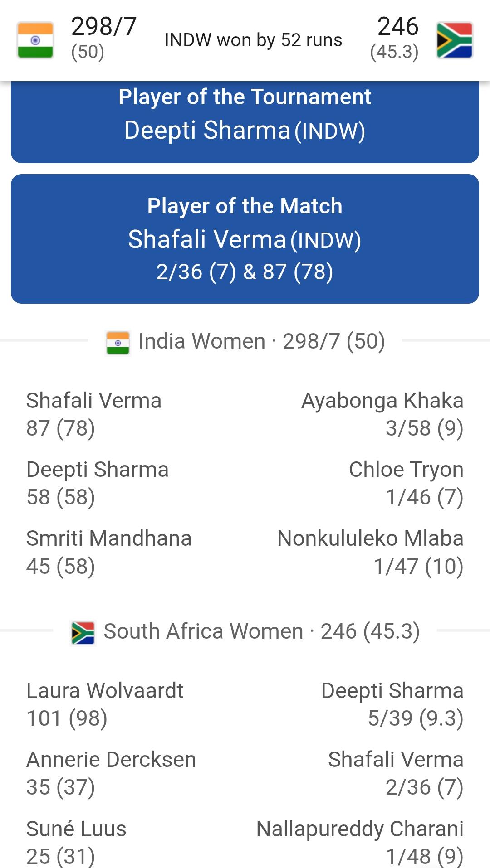This screenshot has width=490, height=868.
Task: Tap the INDW won by 52 runs result
Action: click(253, 40)
